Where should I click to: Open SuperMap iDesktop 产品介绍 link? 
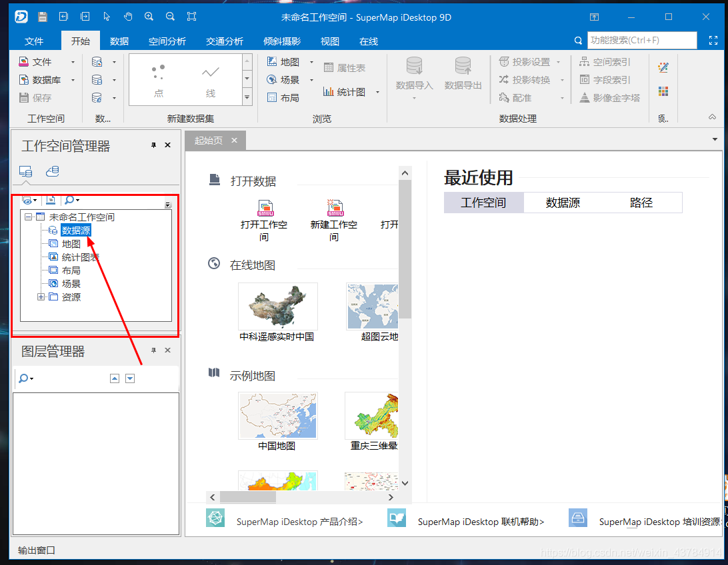299,522
